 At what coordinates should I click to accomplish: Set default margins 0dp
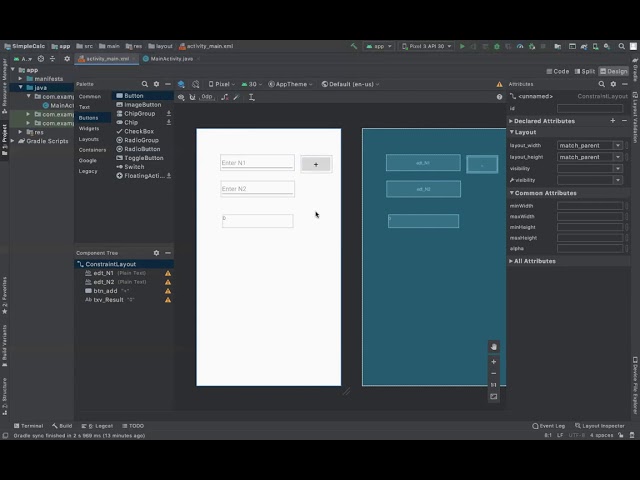[207, 97]
